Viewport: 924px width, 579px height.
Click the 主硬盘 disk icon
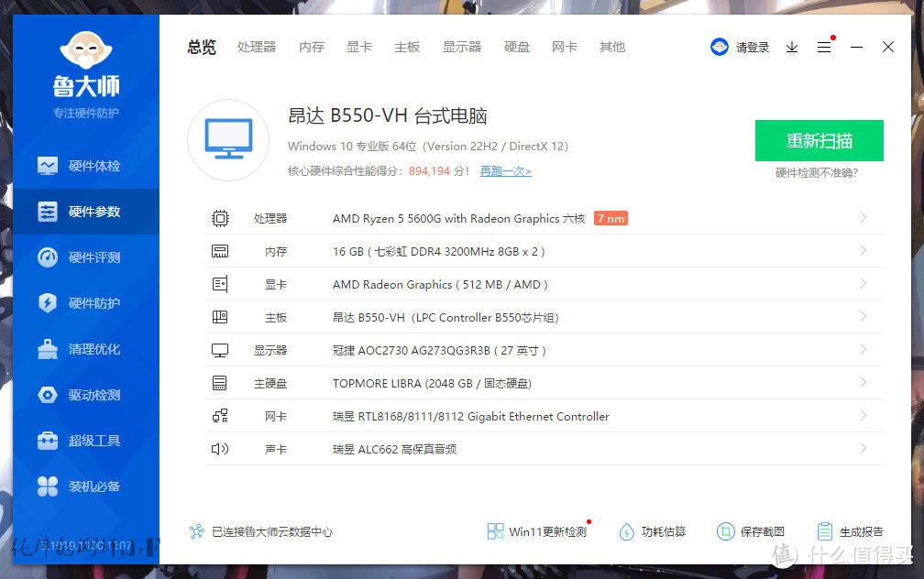click(220, 384)
